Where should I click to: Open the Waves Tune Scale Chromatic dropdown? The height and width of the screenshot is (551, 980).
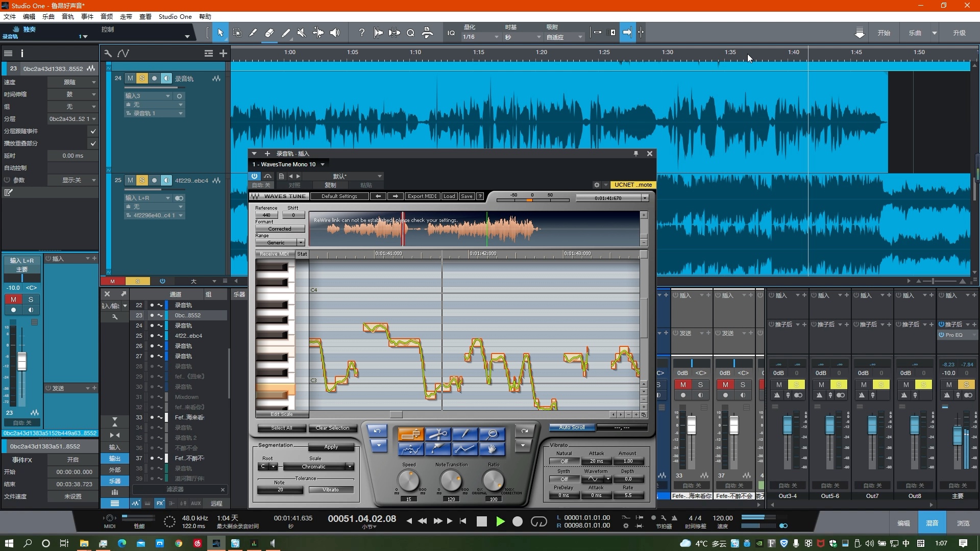pyautogui.click(x=318, y=467)
